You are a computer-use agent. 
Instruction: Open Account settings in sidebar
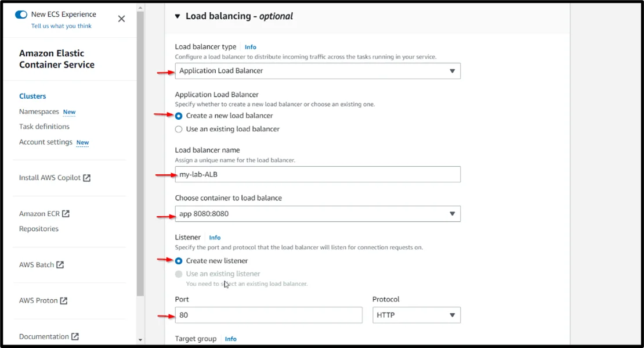46,142
